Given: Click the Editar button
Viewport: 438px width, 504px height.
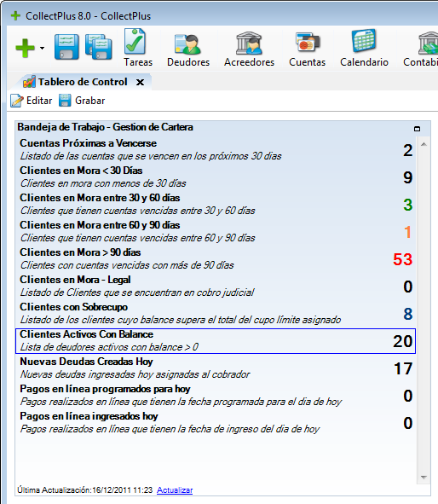Looking at the screenshot, I should click(32, 101).
